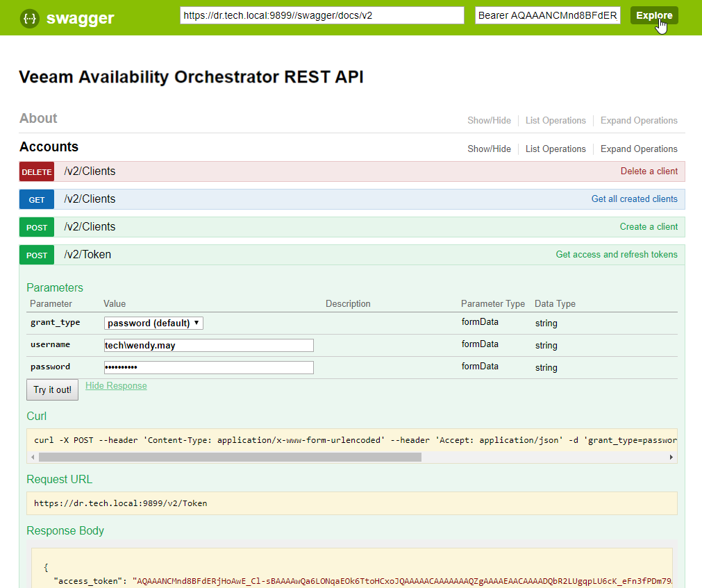
Task: Click List Operations for About section
Action: 555,120
